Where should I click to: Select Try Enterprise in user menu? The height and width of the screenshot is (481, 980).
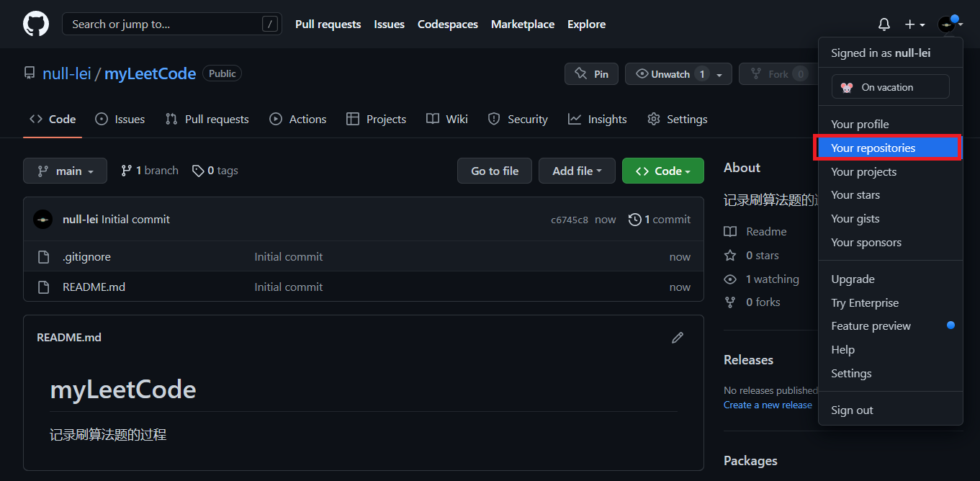[891, 303]
